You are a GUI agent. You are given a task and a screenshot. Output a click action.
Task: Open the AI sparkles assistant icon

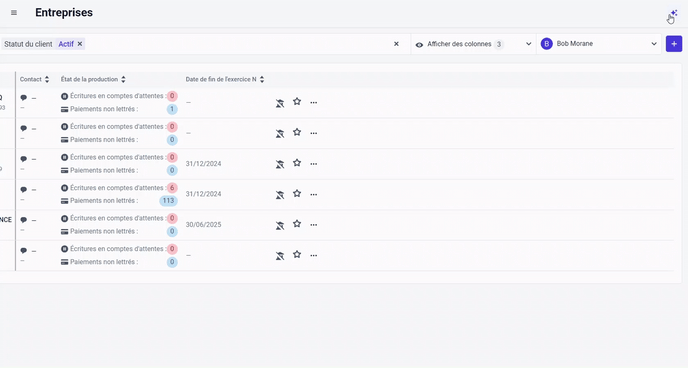tap(674, 14)
